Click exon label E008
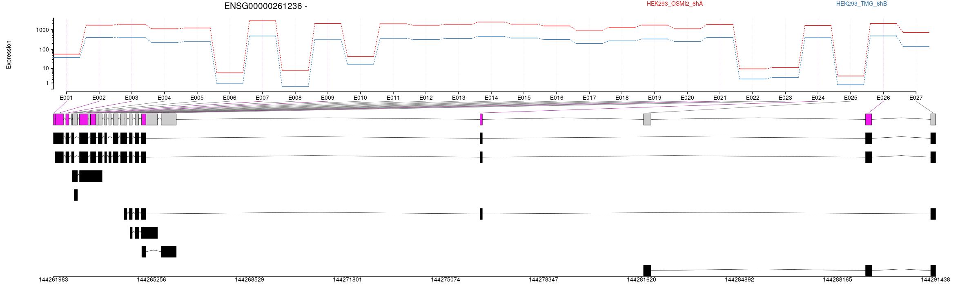Screen dimensions: 980x286 point(295,98)
